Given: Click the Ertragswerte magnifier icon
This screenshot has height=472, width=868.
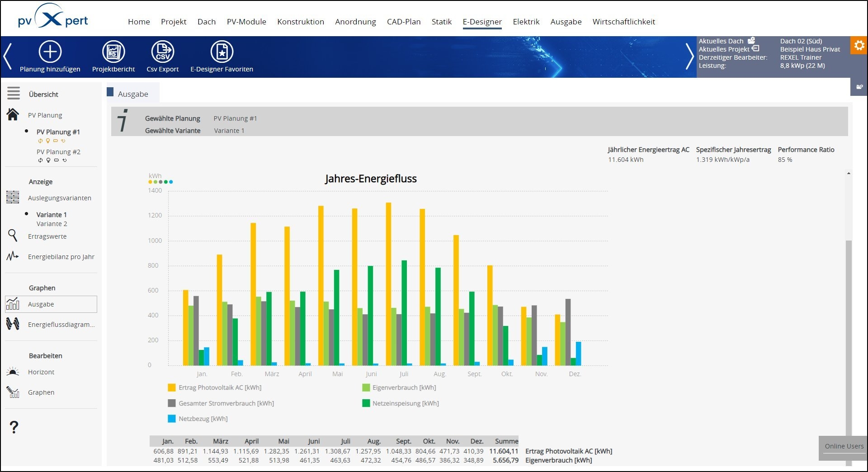Looking at the screenshot, I should click(13, 236).
